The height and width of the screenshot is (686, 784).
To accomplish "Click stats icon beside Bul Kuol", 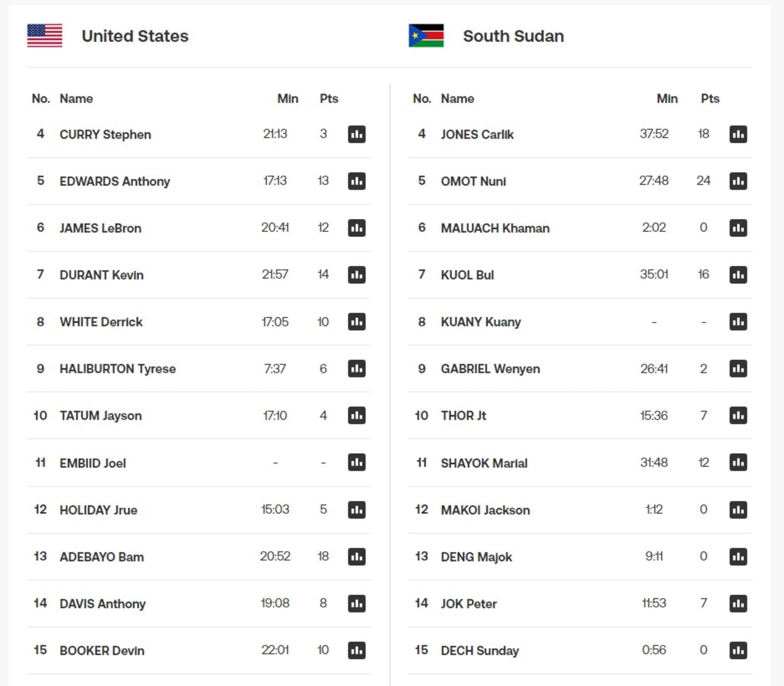I will tap(738, 275).
